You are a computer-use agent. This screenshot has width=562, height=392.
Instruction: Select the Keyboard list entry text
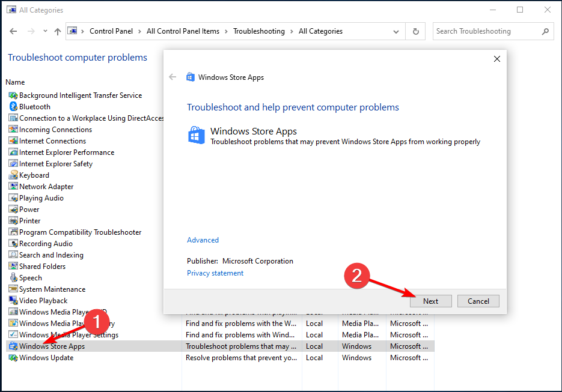[x=34, y=175]
